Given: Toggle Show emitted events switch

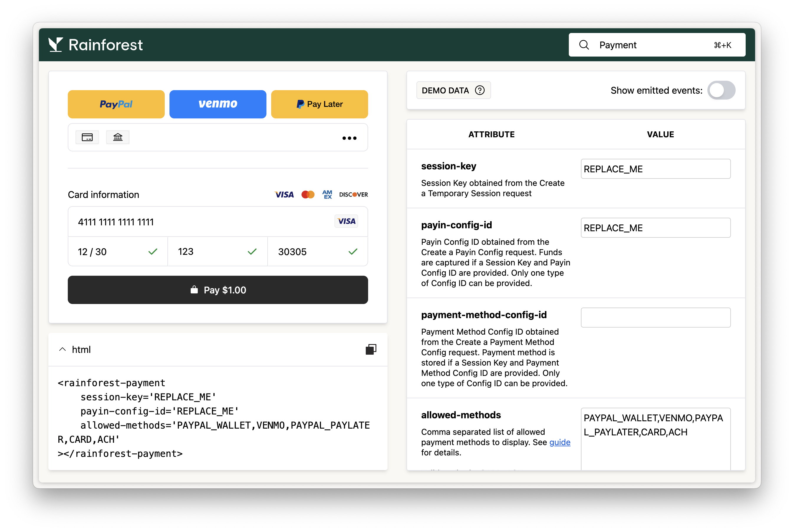Looking at the screenshot, I should click(x=721, y=90).
